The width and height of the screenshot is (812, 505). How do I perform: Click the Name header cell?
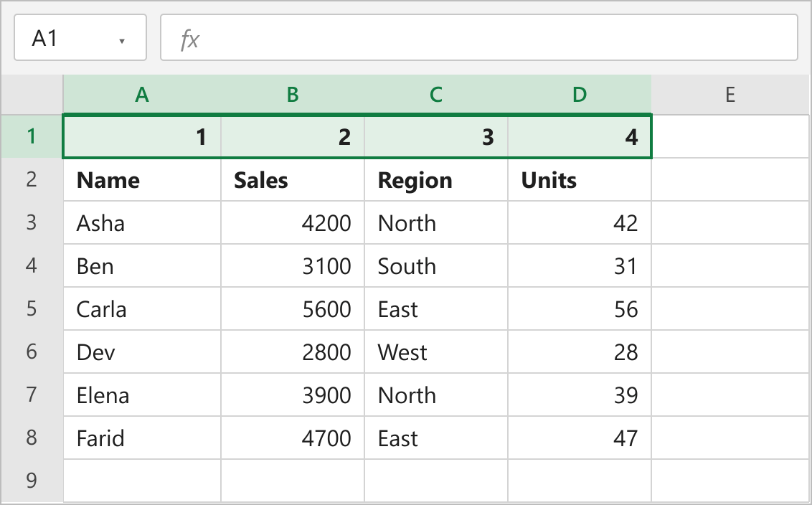142,179
